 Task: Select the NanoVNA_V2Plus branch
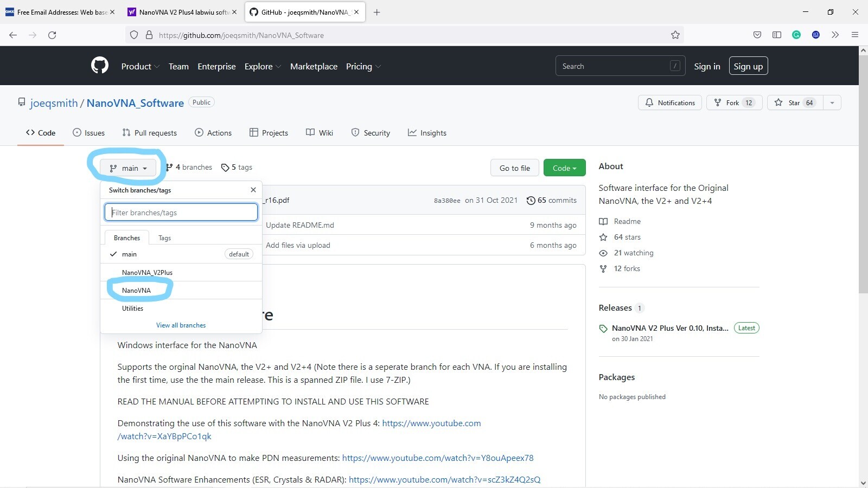(x=181, y=272)
